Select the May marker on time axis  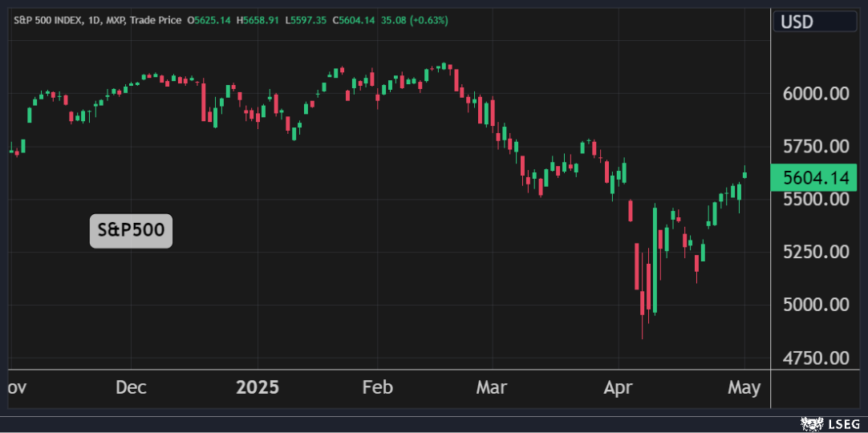(744, 387)
